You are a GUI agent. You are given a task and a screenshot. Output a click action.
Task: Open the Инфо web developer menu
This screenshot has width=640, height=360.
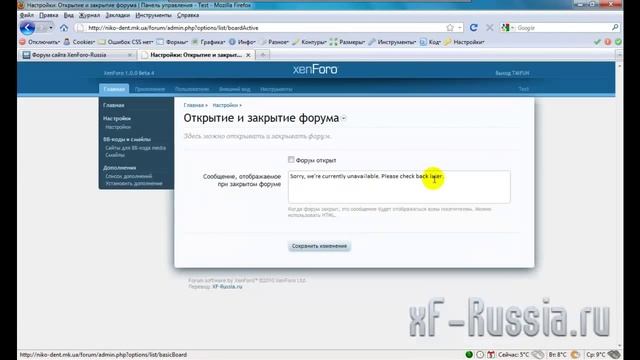point(242,42)
